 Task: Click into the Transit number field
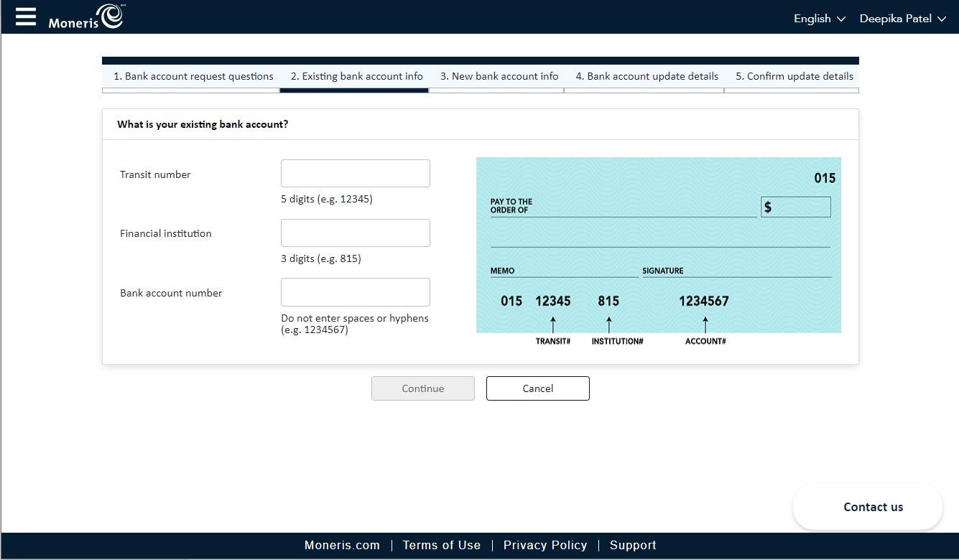(355, 174)
